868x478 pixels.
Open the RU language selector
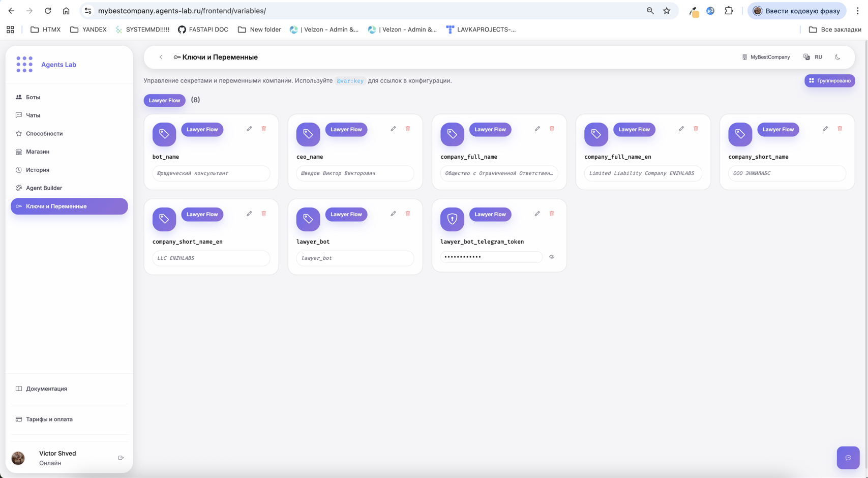(813, 57)
